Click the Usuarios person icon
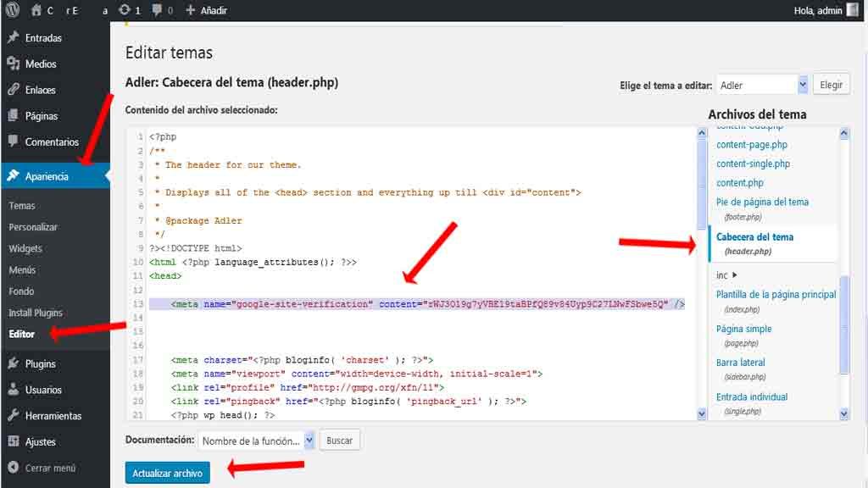Screen dimensions: 868x488 pyautogui.click(x=14, y=390)
